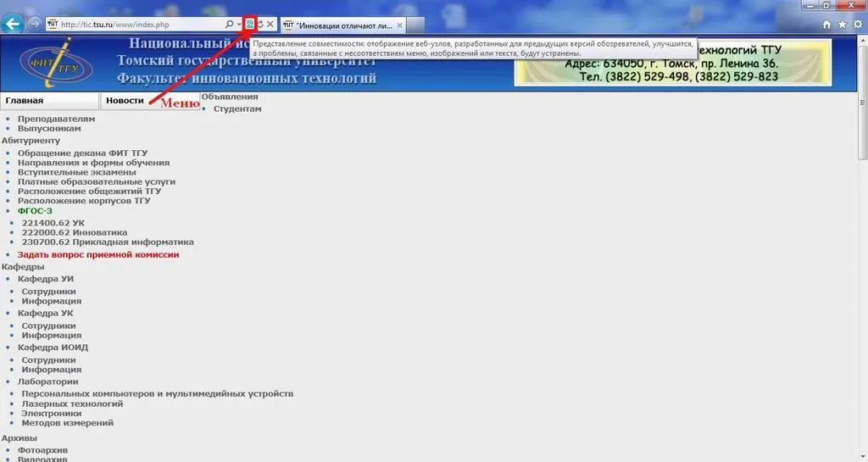Minimize the Internet Explorer window
868x462 pixels.
[810, 6]
